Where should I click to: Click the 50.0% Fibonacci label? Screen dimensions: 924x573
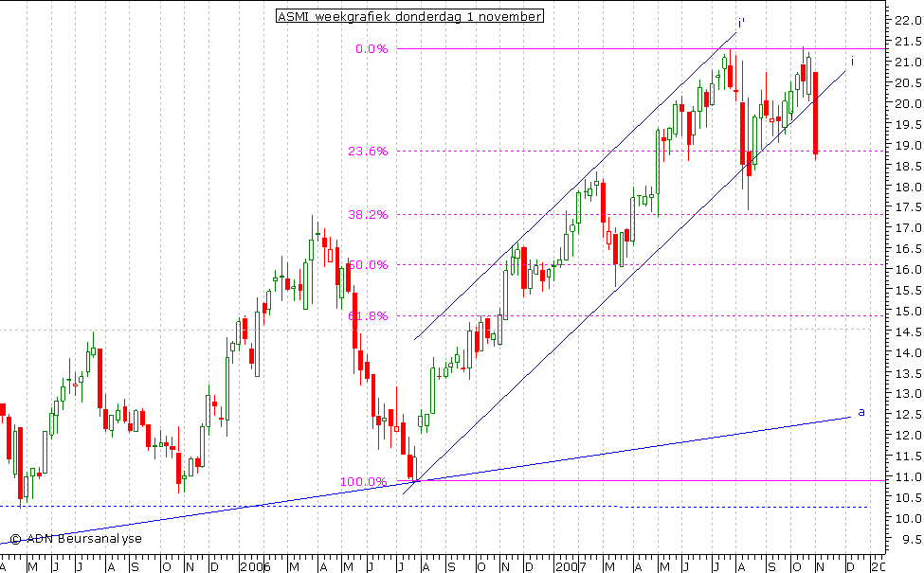tap(368, 265)
